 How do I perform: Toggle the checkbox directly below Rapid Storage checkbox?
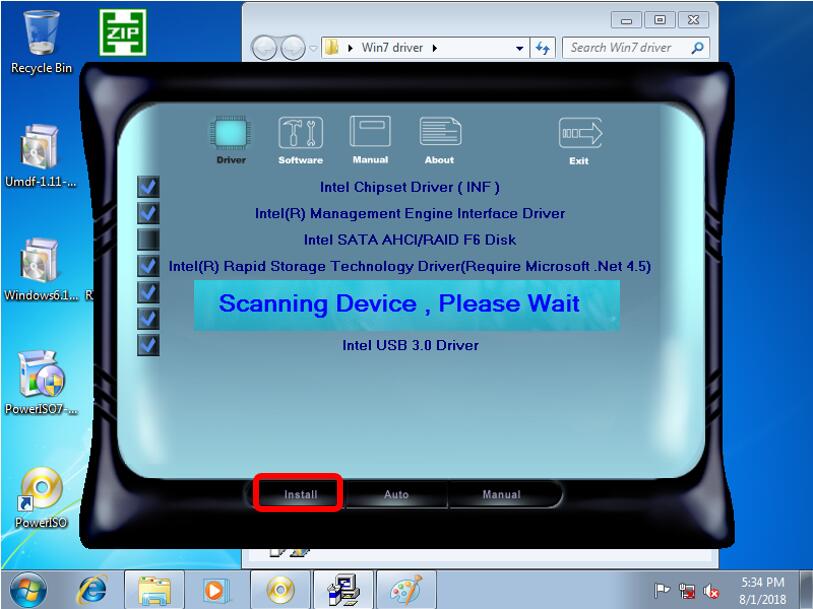point(148,292)
